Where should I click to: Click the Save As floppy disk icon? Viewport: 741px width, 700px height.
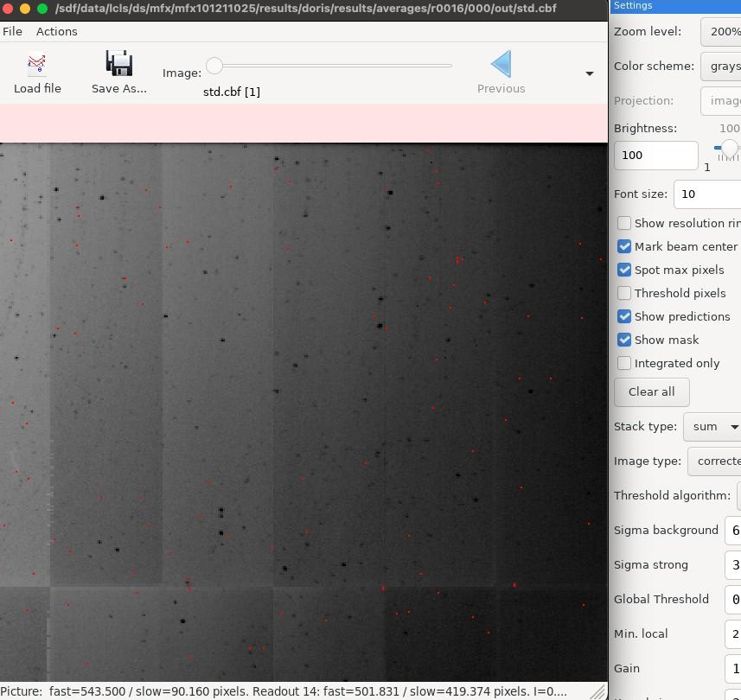pos(119,63)
